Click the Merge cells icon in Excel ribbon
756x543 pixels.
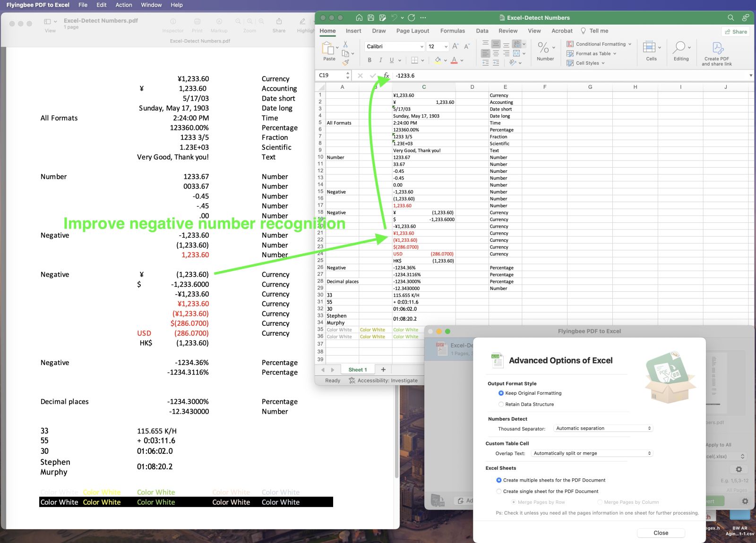click(516, 53)
